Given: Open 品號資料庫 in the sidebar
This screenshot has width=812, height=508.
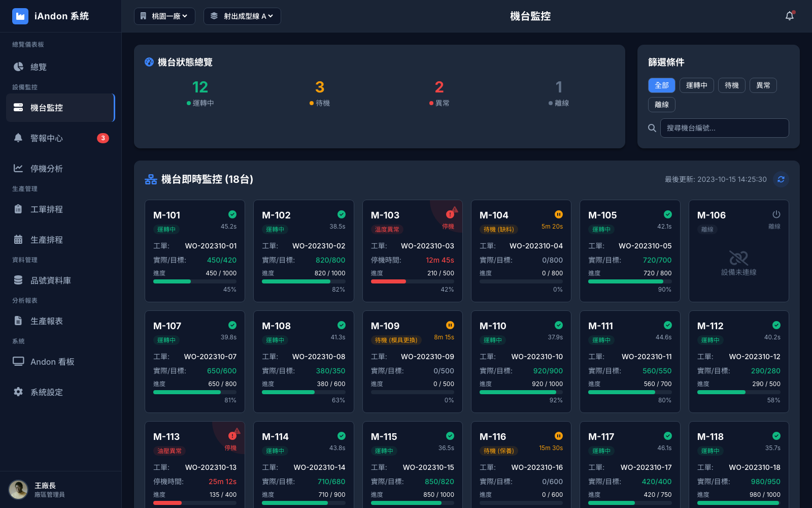Looking at the screenshot, I should (61, 280).
